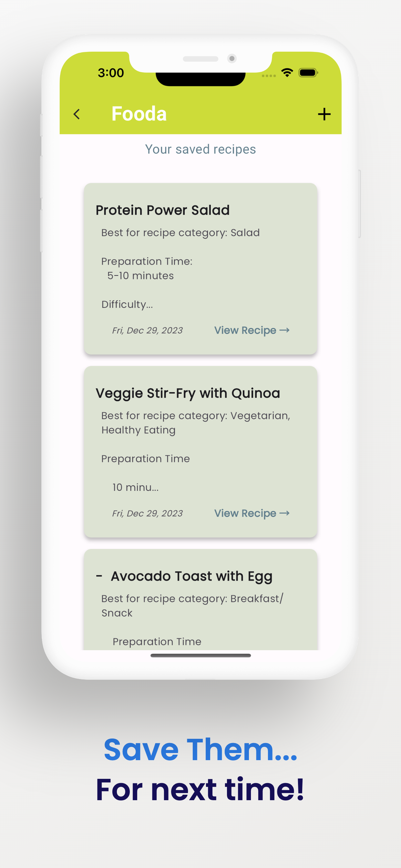Click the Breakfast/Snack category text
The height and width of the screenshot is (868, 401).
(x=192, y=606)
